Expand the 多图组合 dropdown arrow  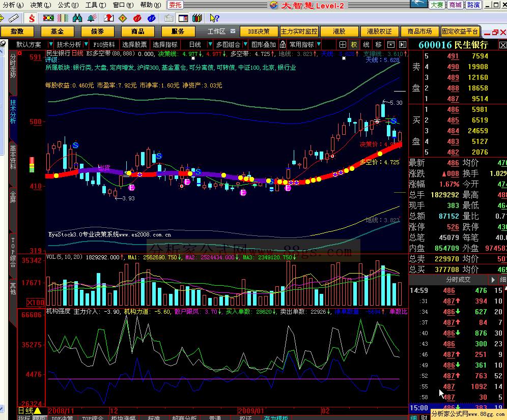point(245,44)
